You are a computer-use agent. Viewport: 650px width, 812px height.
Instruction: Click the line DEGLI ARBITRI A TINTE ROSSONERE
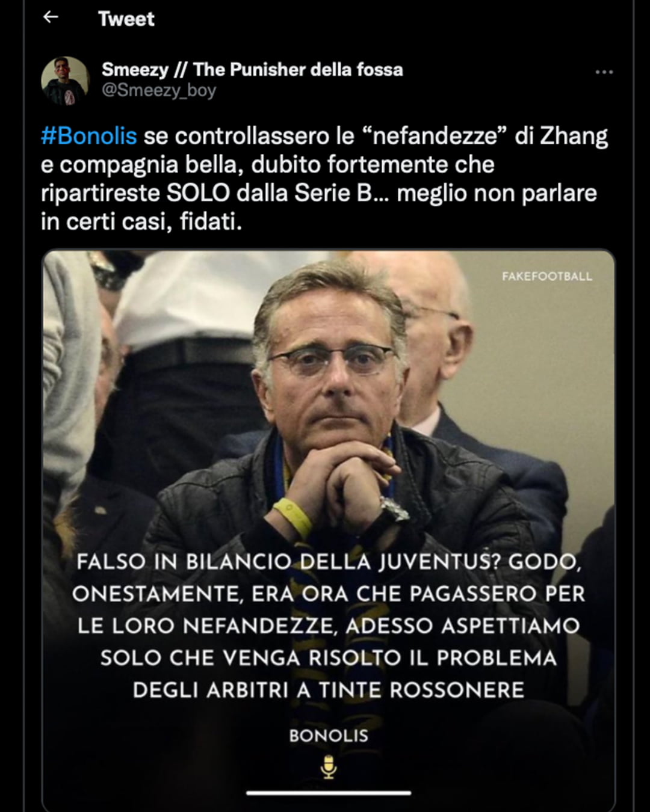pos(329,689)
